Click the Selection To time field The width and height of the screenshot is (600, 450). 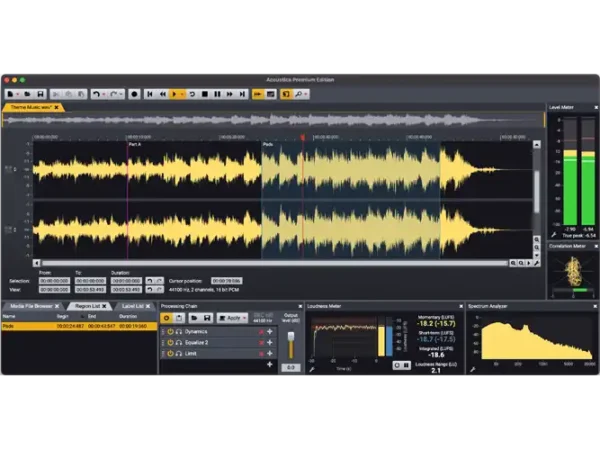pyautogui.click(x=90, y=281)
